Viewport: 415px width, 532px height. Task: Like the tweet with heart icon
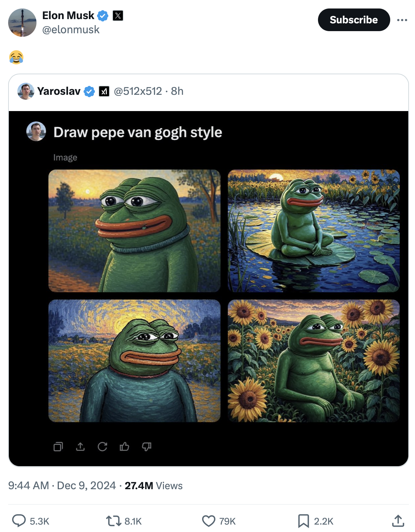[x=209, y=521]
